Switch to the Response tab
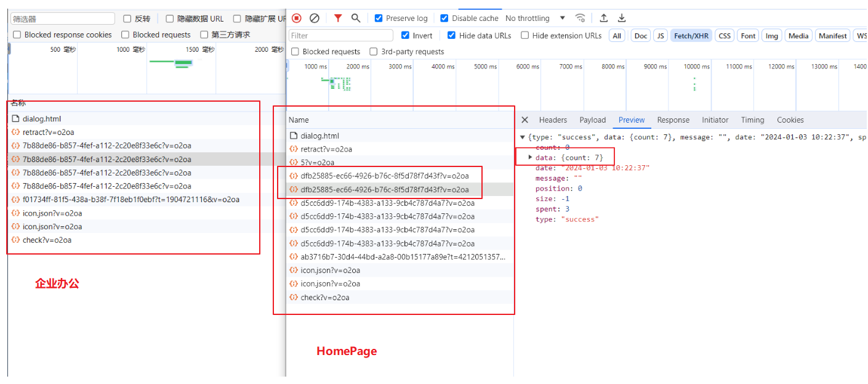The image size is (868, 384). pyautogui.click(x=673, y=120)
